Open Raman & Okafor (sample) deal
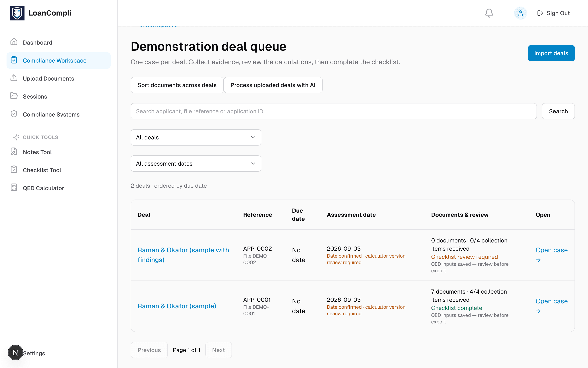Screen dimensions: 588x368 point(177,306)
